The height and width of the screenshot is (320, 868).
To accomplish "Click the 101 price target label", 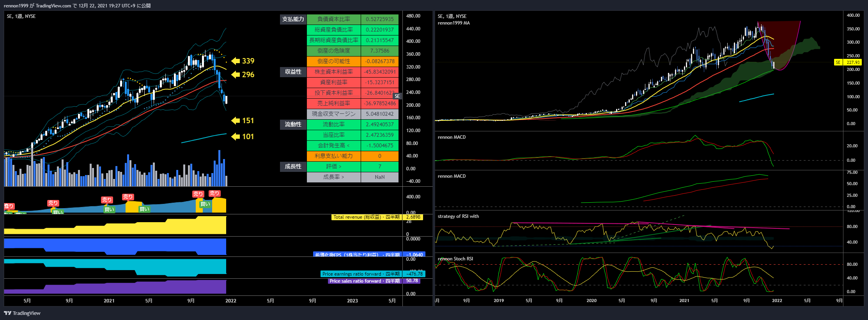I will (x=248, y=137).
